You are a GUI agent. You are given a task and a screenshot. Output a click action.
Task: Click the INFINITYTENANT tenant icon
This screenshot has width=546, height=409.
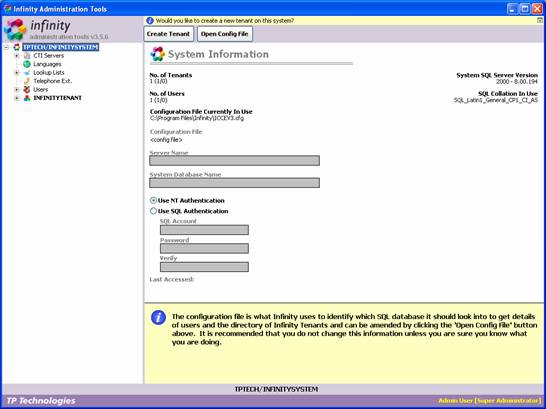[x=27, y=98]
